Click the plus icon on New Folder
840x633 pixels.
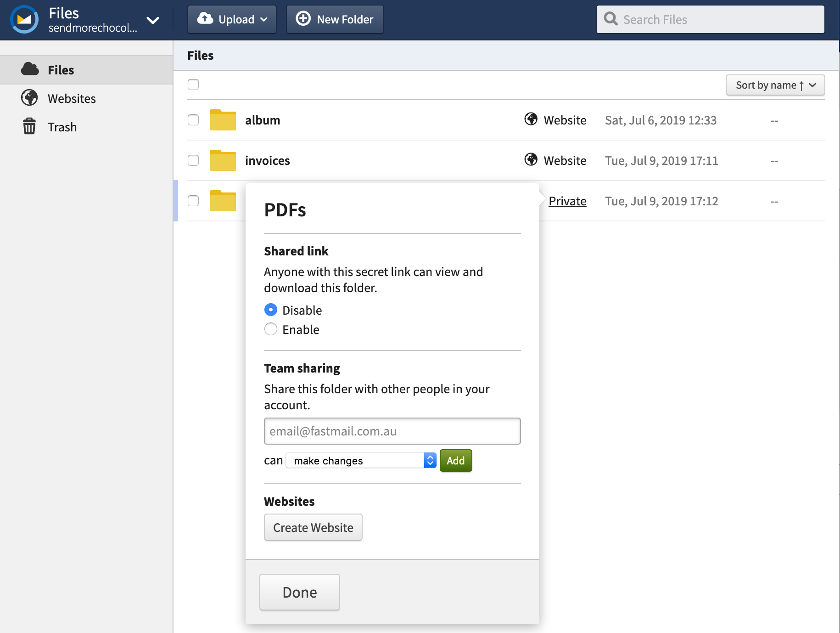tap(303, 19)
